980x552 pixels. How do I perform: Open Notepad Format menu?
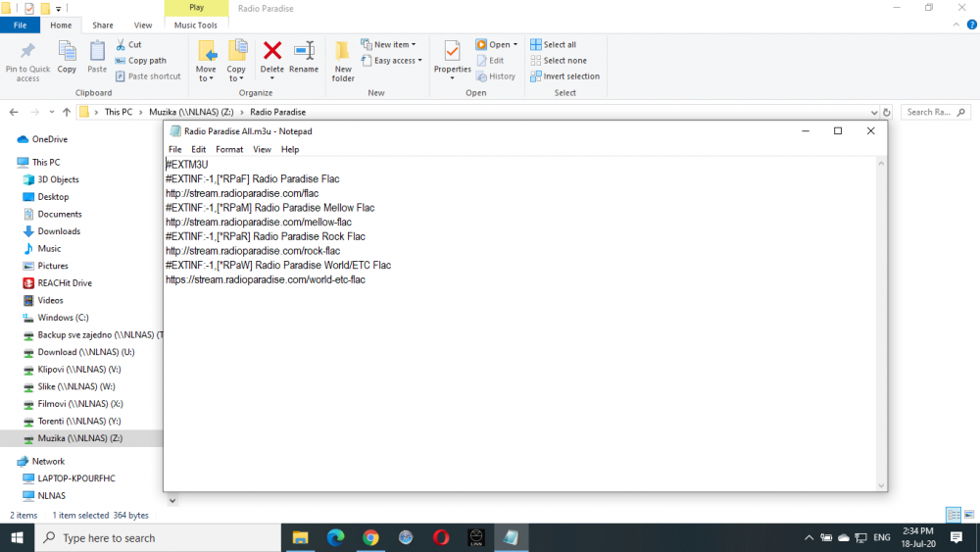click(x=229, y=149)
